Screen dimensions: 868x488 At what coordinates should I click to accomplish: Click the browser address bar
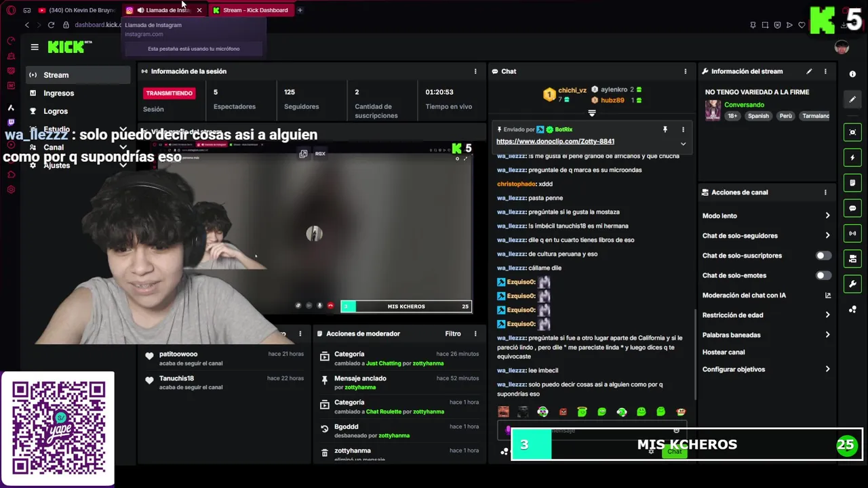pos(98,25)
